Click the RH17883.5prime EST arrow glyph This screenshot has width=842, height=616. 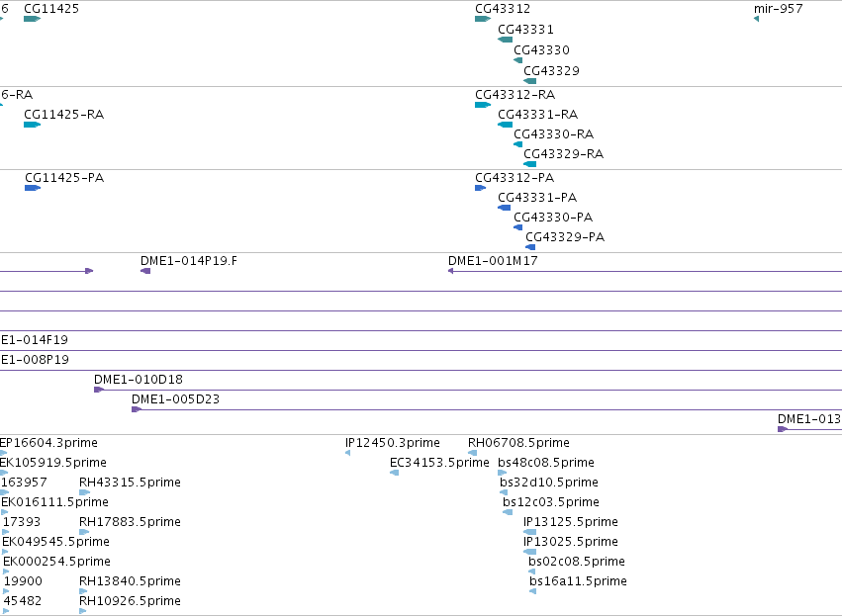pyautogui.click(x=84, y=532)
